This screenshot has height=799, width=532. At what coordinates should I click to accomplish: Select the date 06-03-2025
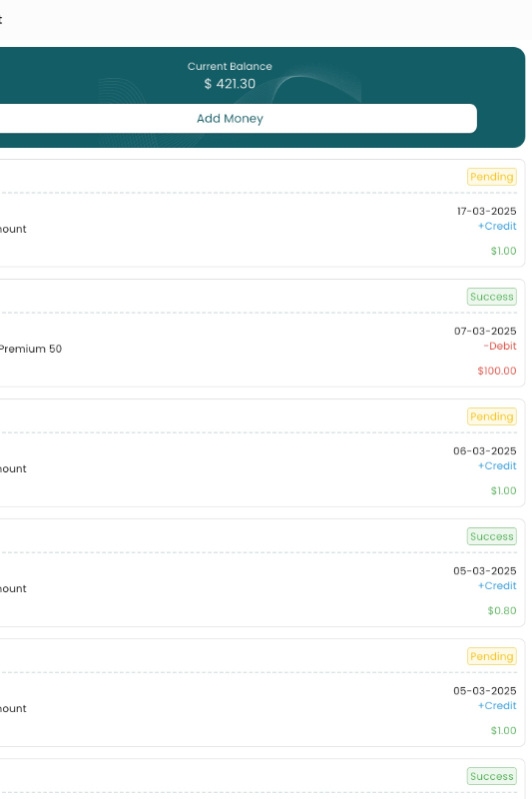(x=485, y=451)
